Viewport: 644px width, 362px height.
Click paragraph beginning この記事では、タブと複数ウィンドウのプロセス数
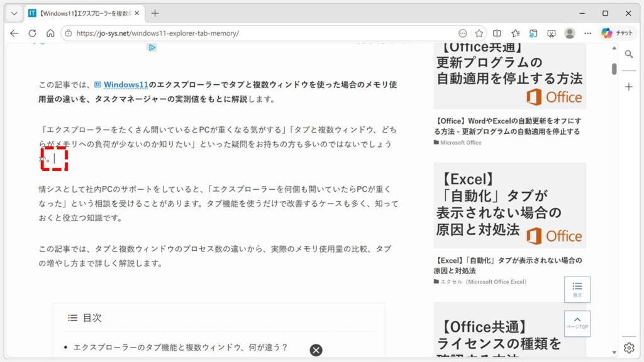[x=215, y=256]
